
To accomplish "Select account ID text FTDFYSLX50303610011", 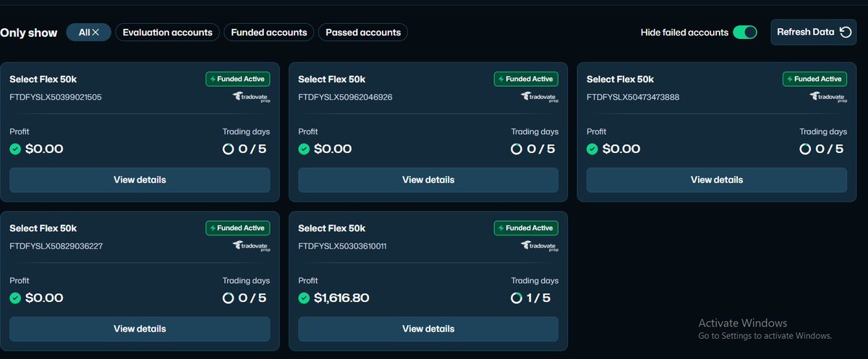I will click(x=342, y=246).
